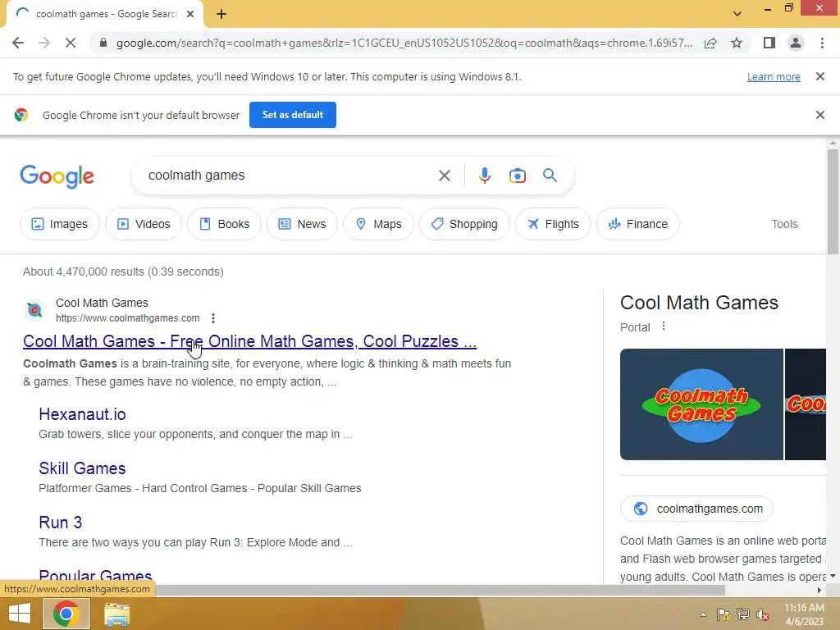Click the Cool Math Games site favicon
This screenshot has width=840, height=630.
(x=34, y=309)
